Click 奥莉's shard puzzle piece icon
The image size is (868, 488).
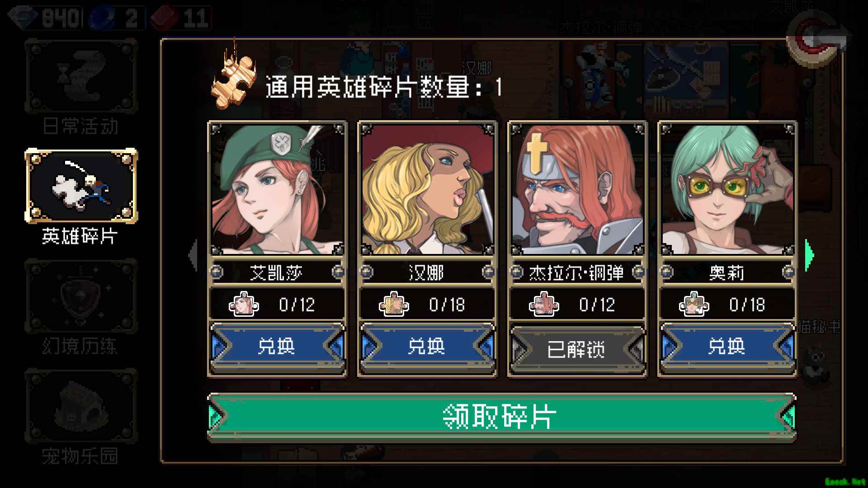[694, 304]
